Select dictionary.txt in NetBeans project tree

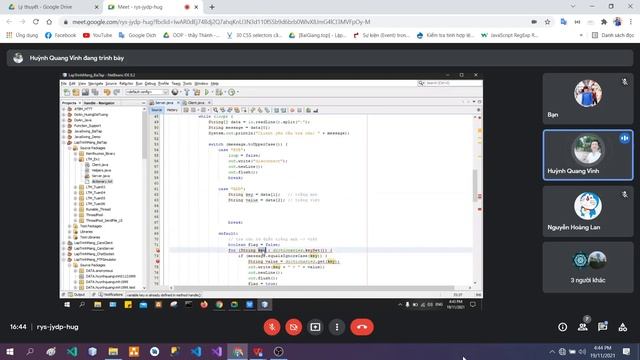click(x=102, y=181)
